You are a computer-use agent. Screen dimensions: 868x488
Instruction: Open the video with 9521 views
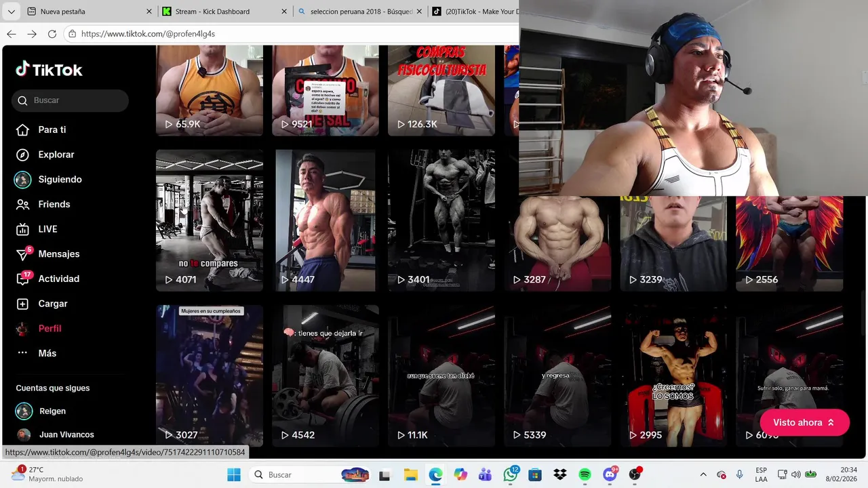(325, 90)
